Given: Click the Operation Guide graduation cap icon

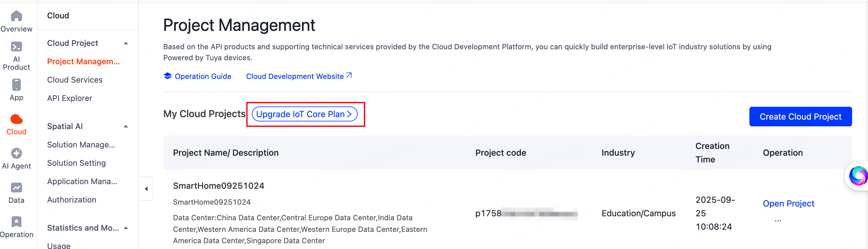Looking at the screenshot, I should tap(167, 76).
